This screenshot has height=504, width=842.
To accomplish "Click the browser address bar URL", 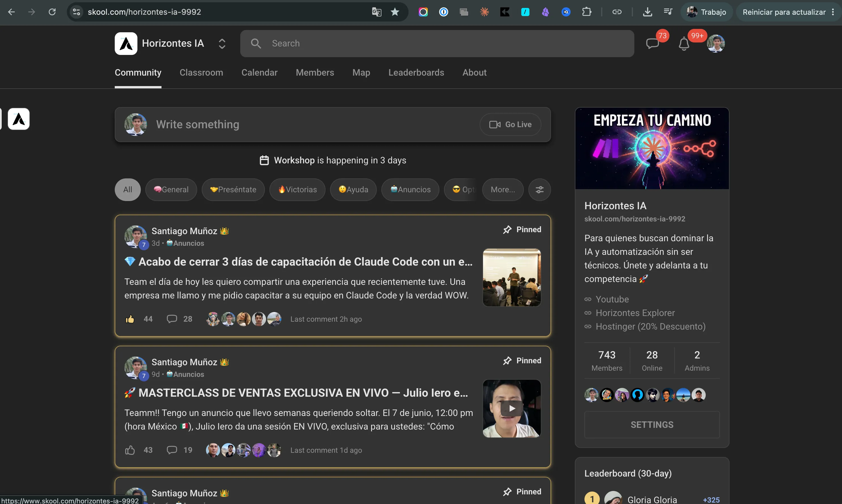I will coord(144,12).
